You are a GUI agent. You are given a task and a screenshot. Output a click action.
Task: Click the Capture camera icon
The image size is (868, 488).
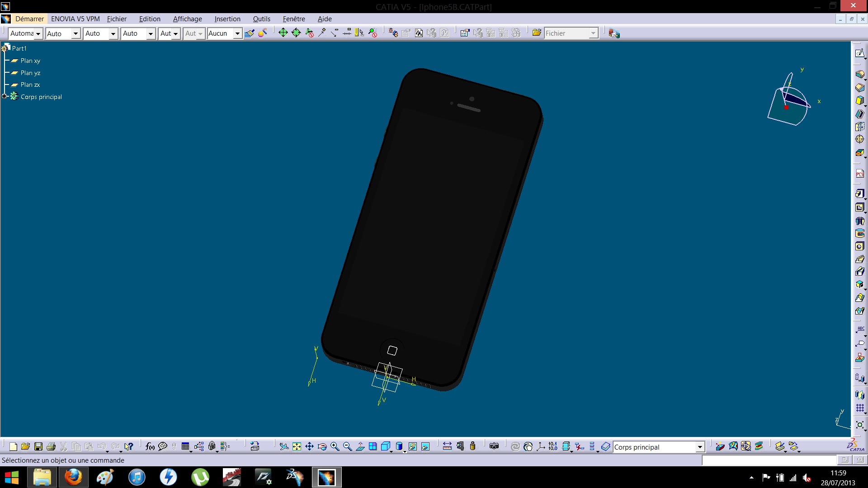pyautogui.click(x=494, y=446)
